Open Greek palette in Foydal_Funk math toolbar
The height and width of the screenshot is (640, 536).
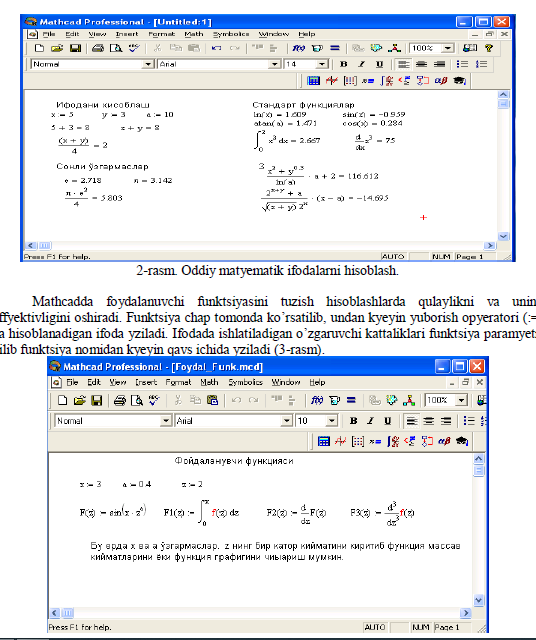(x=444, y=441)
